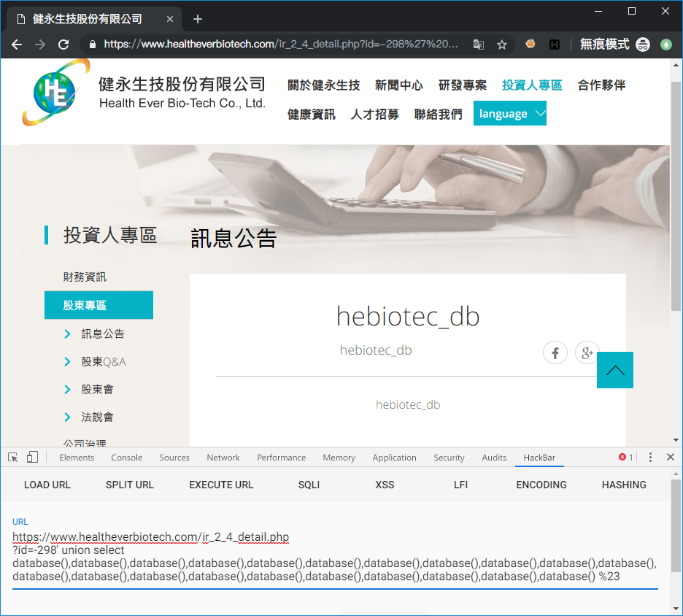Share on Facebook icon
The width and height of the screenshot is (683, 616).
555,353
